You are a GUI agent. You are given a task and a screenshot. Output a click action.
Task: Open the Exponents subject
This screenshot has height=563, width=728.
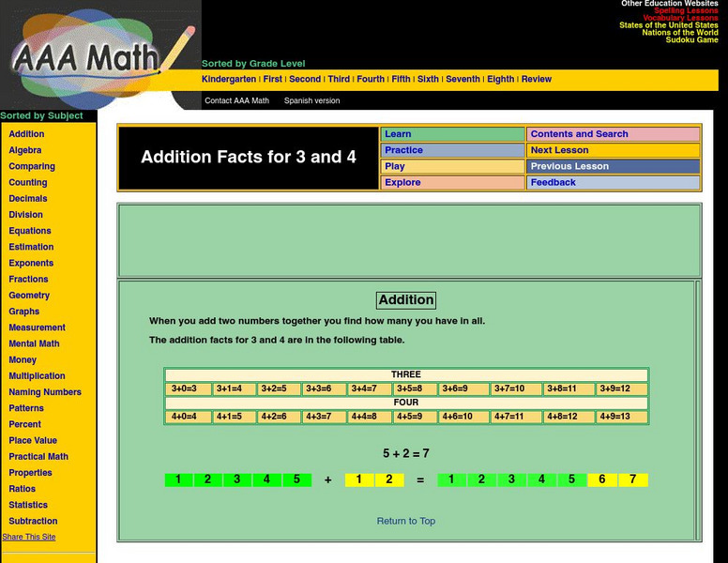point(31,263)
